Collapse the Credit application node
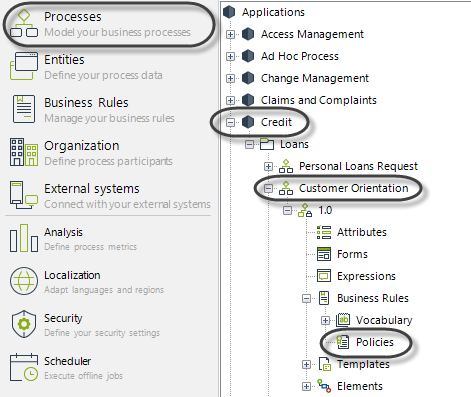 230,122
